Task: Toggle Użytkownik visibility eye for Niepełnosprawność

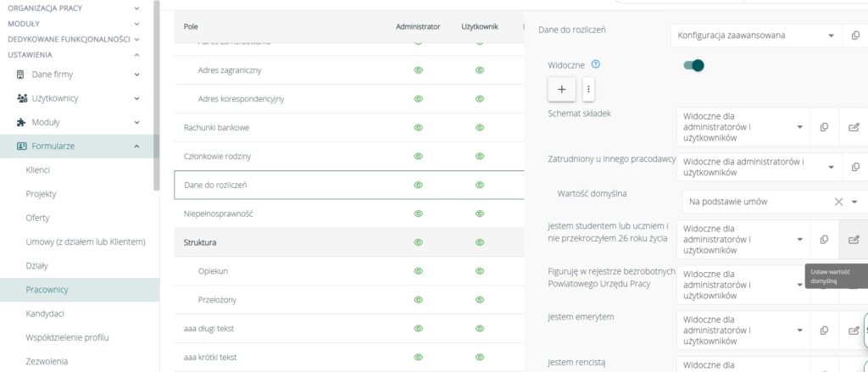Action: click(479, 214)
